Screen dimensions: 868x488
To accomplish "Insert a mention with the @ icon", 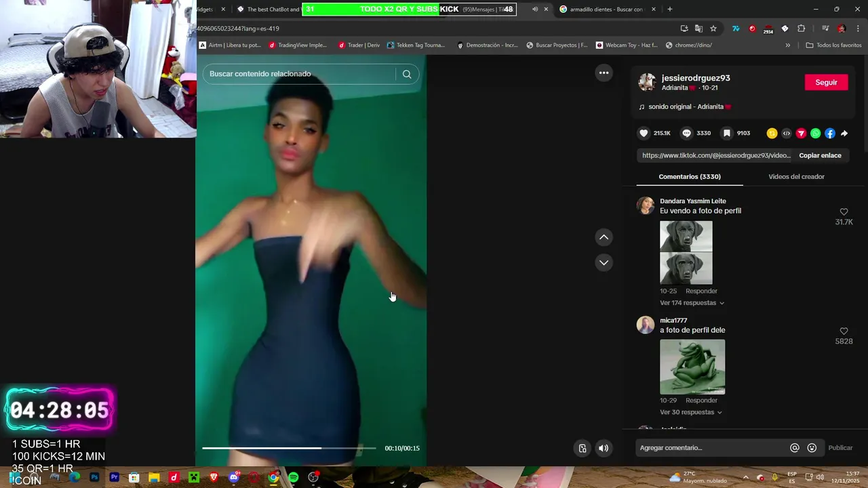I will (x=794, y=448).
